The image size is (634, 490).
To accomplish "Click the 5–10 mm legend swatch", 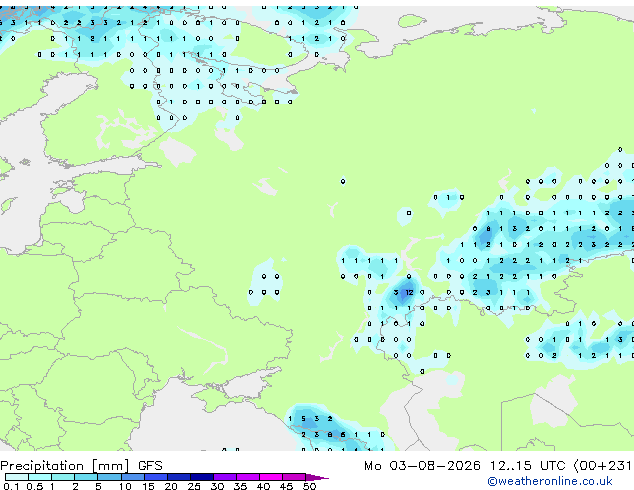I will tap(109, 477).
